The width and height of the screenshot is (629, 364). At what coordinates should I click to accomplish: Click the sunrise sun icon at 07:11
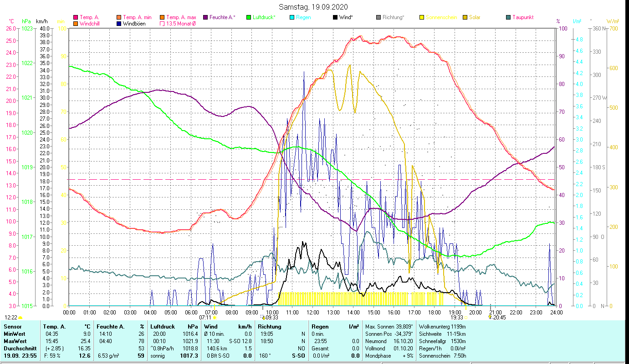point(215,318)
